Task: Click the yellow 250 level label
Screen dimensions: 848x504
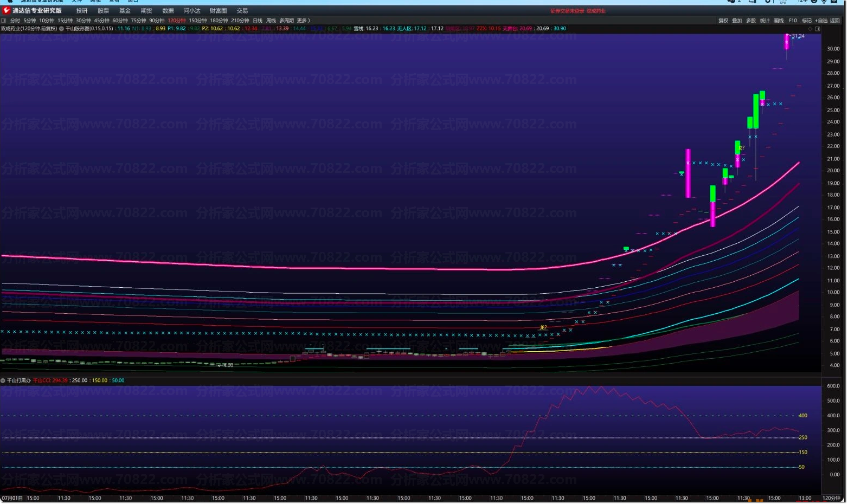Action: click(803, 437)
